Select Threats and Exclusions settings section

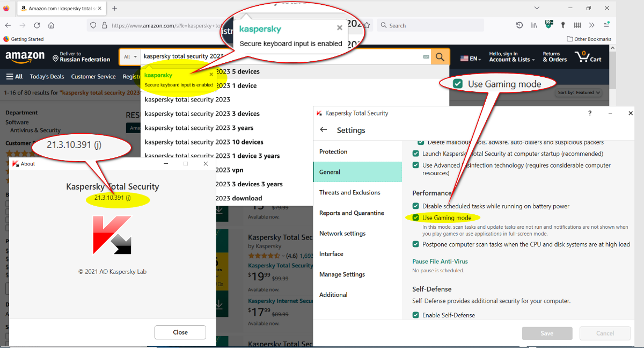coord(349,192)
